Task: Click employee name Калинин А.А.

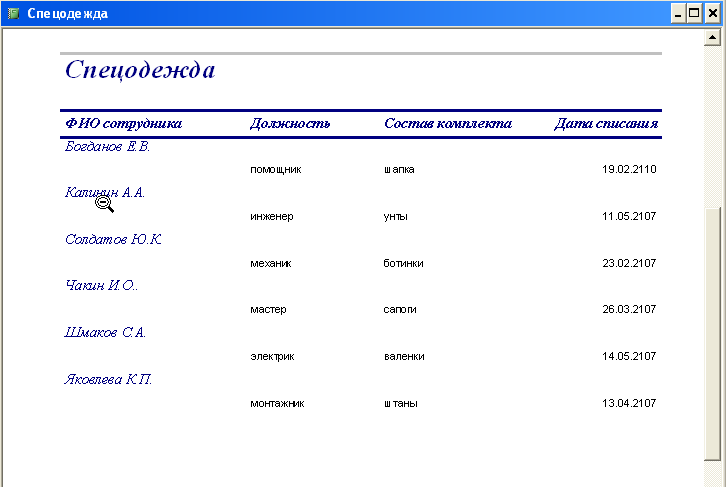Action: coord(105,192)
